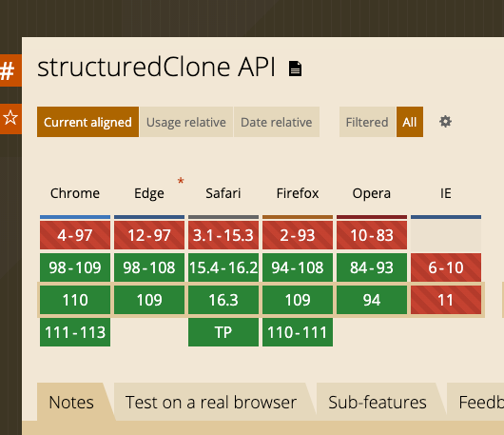Open the settings gear icon
Image resolution: width=504 pixels, height=435 pixels.
(x=445, y=122)
